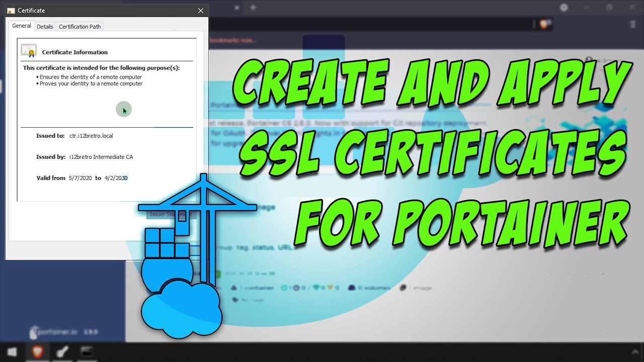Click the '4/2/2030' expiry date

(116, 178)
